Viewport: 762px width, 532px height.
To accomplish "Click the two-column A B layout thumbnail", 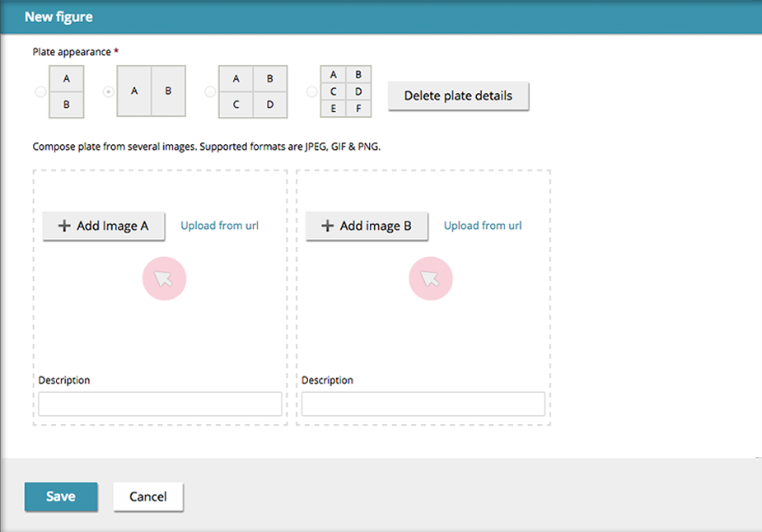I will (x=151, y=91).
